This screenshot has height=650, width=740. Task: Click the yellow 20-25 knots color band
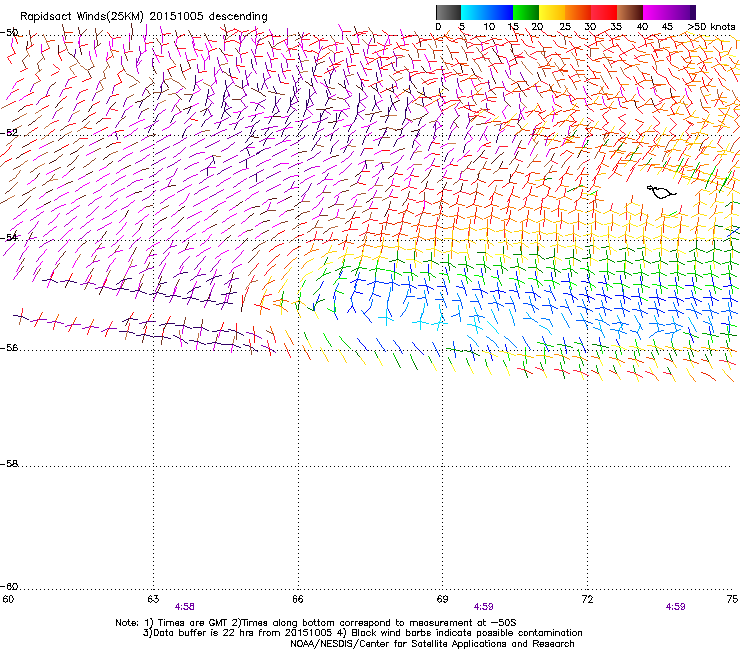pos(552,12)
